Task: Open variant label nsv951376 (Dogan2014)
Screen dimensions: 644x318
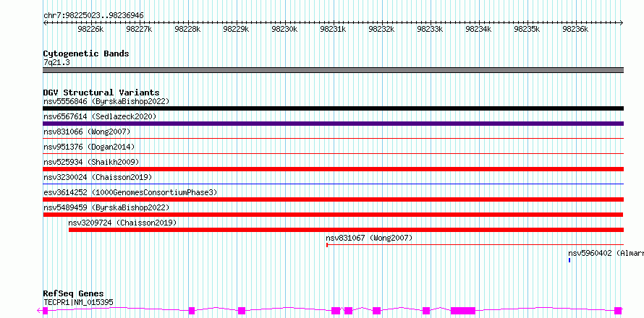Action: pyautogui.click(x=89, y=147)
